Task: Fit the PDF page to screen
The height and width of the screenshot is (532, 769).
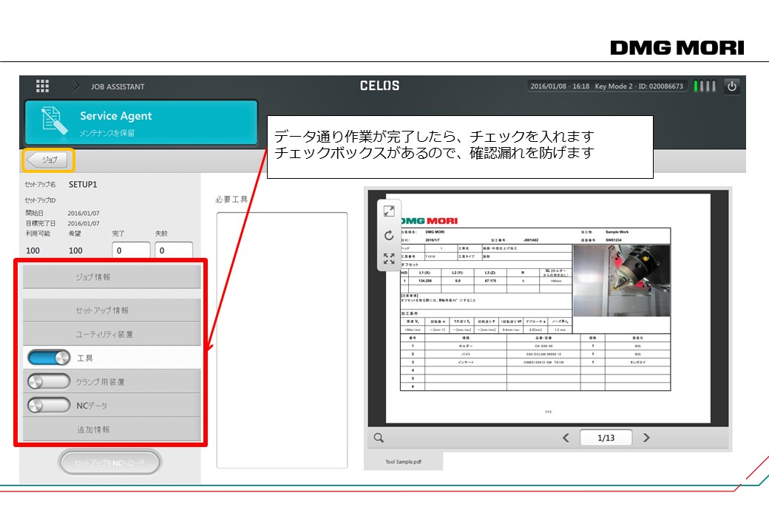Action: (389, 259)
